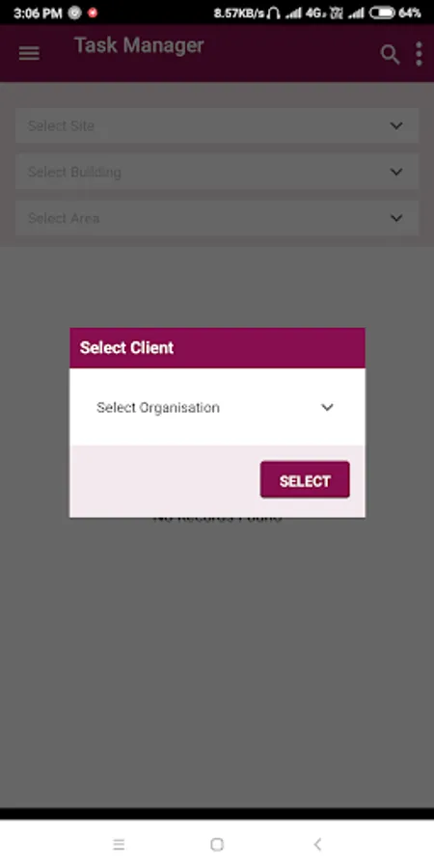Open the hamburger navigation menu
The height and width of the screenshot is (868, 434).
pyautogui.click(x=29, y=54)
